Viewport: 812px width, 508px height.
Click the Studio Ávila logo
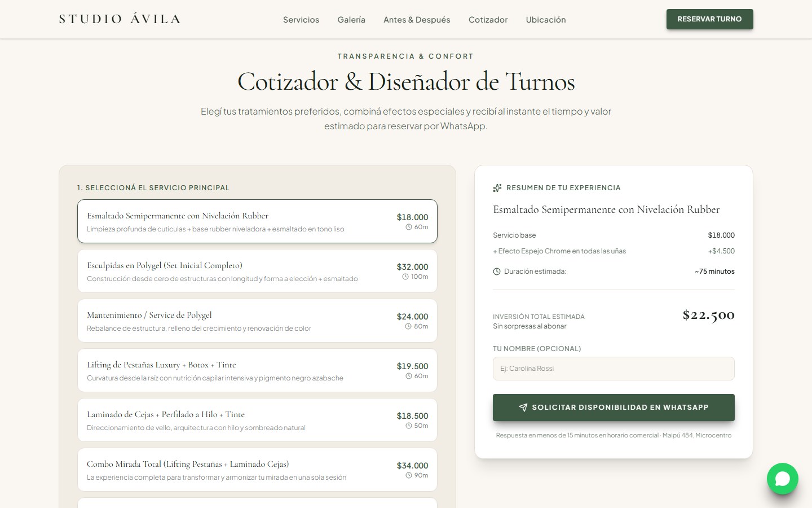[x=120, y=19]
